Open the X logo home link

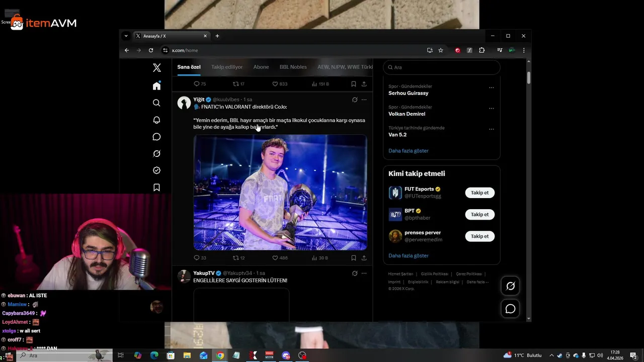(156, 67)
